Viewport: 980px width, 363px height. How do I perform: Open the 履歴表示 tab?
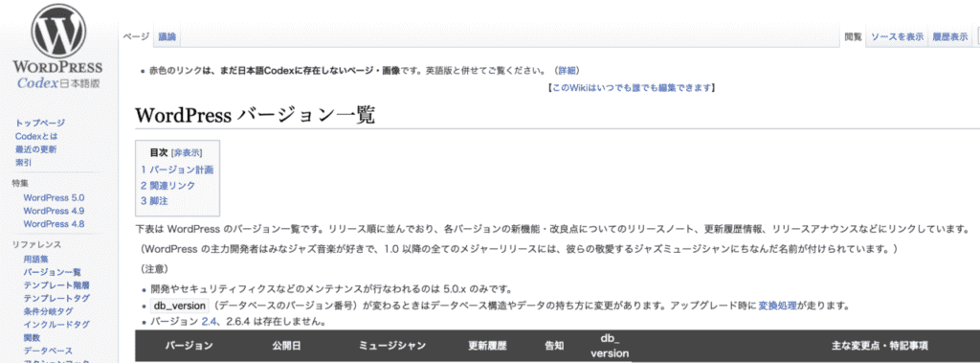(950, 37)
